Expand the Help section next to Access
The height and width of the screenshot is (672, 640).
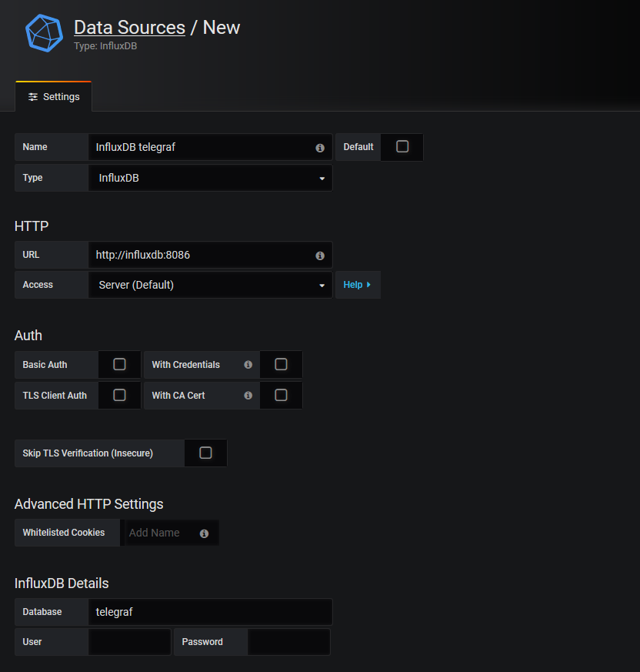pyautogui.click(x=358, y=285)
